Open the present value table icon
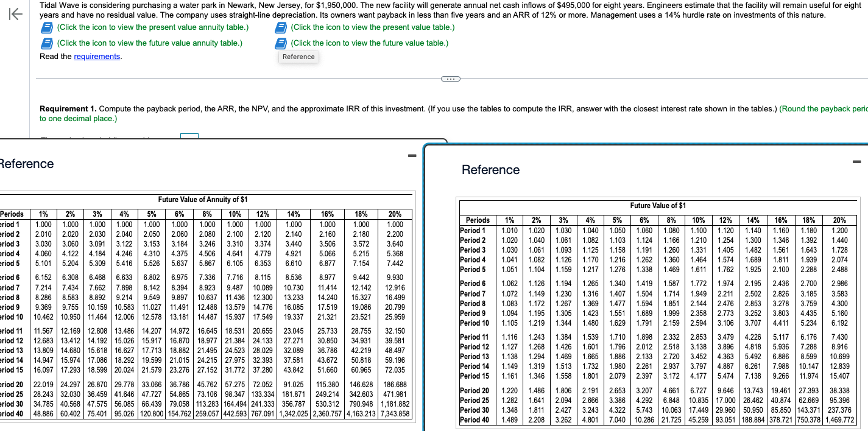The image size is (868, 431). click(281, 27)
